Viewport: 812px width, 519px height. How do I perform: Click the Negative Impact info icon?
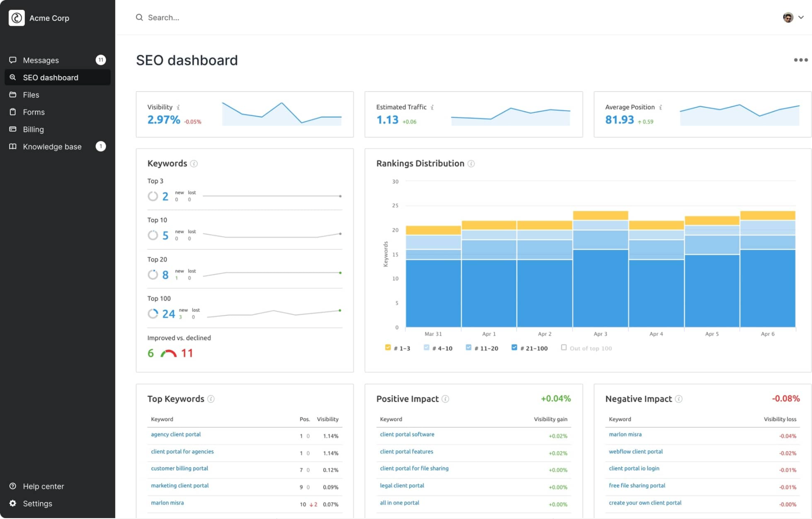[678, 399]
